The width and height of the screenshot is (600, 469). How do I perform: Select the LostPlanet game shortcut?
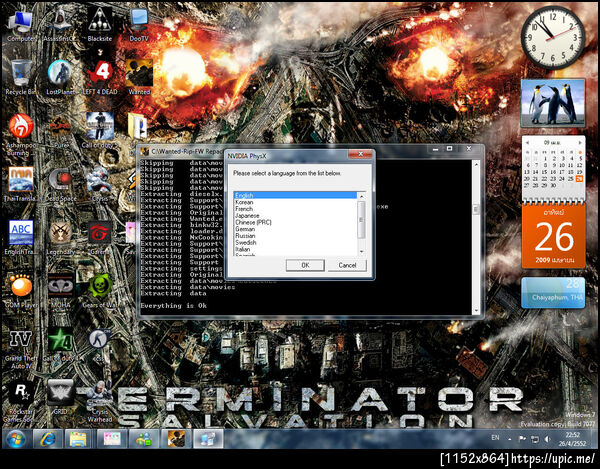tap(60, 78)
